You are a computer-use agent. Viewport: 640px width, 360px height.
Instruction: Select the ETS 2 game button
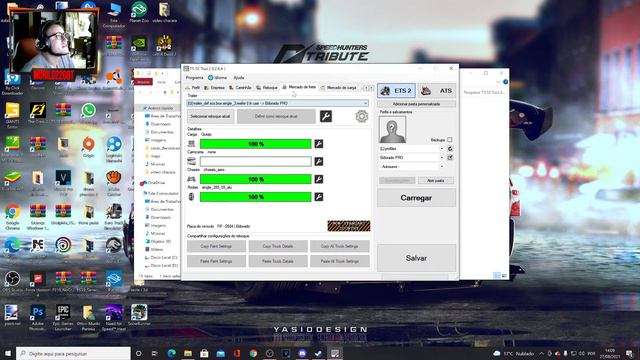click(396, 91)
